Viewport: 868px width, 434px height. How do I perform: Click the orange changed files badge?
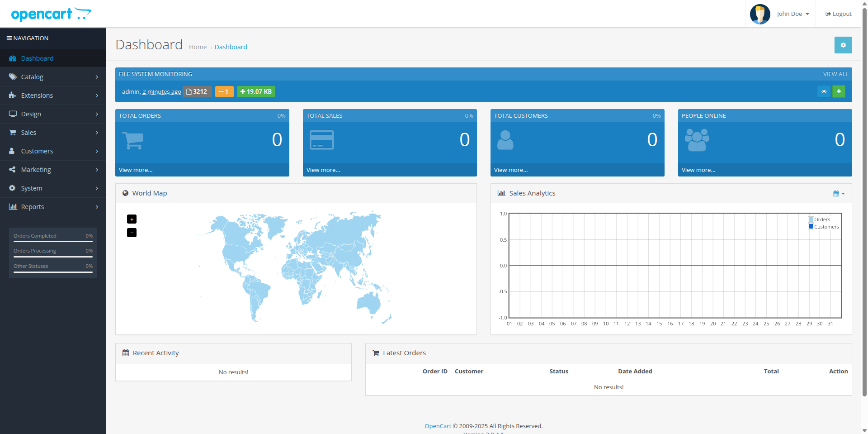(x=224, y=91)
